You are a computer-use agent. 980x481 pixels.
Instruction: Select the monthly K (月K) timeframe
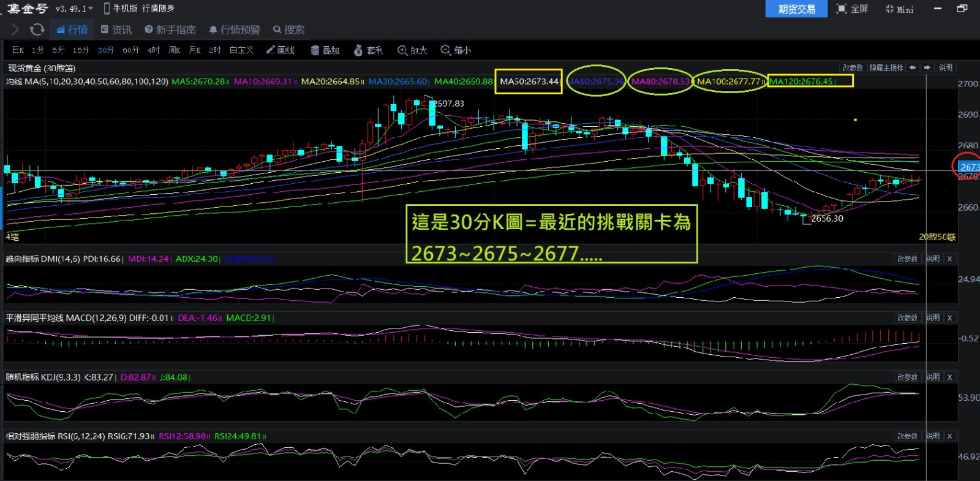click(x=195, y=50)
